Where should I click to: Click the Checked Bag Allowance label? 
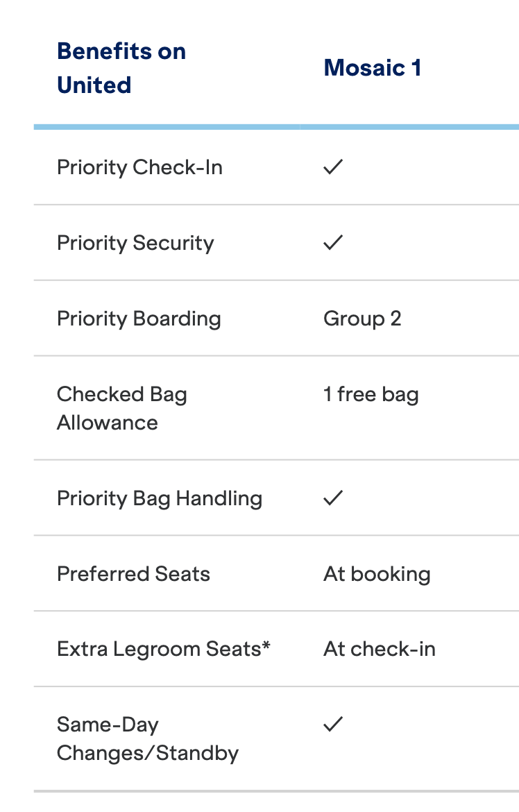121,408
